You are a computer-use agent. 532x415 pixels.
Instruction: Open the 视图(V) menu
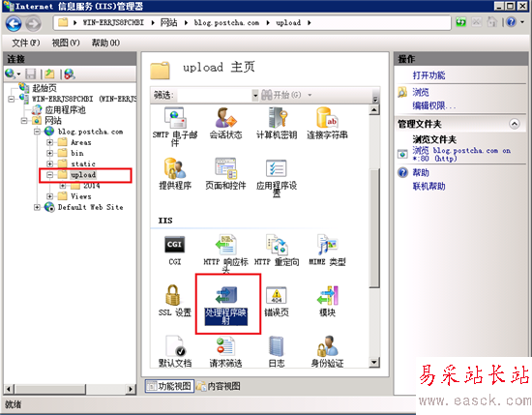[x=66, y=43]
